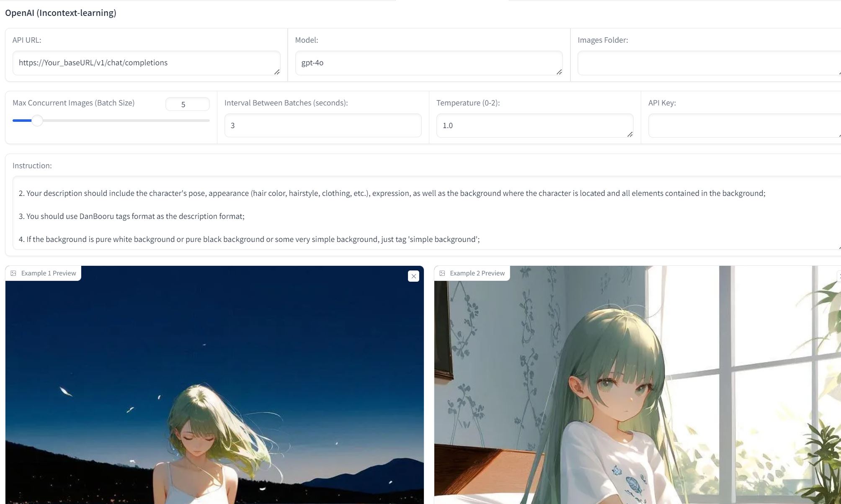Click the Temperature field resize handle
The width and height of the screenshot is (841, 504).
tap(630, 134)
